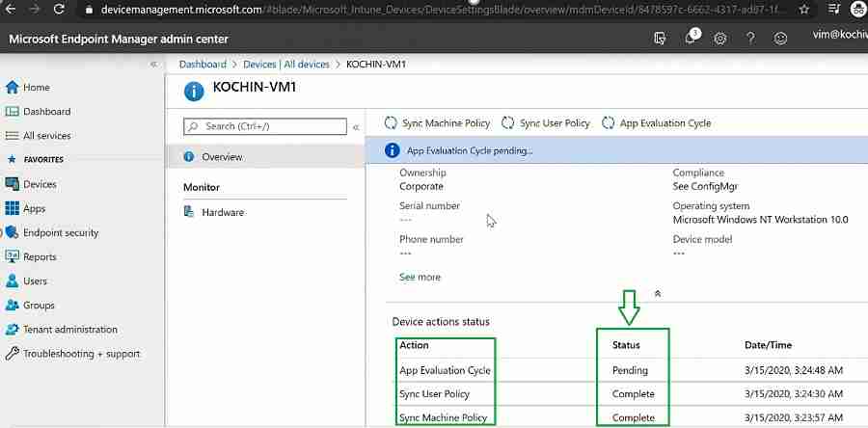Click Sync Machine Policy

(437, 123)
